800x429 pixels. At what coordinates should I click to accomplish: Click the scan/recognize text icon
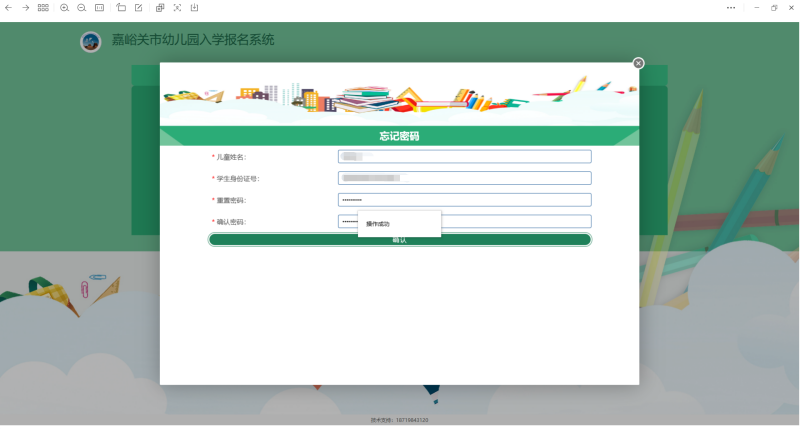(x=177, y=7)
